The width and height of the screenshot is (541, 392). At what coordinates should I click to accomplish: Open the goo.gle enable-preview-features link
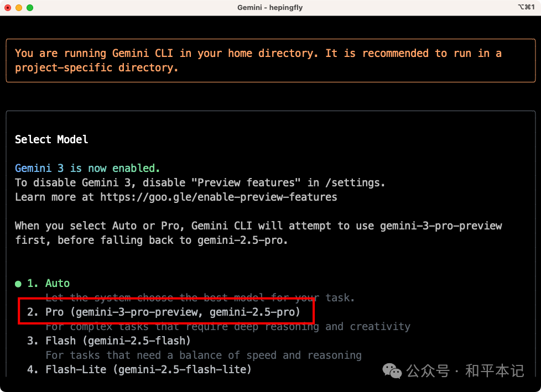[x=219, y=197]
